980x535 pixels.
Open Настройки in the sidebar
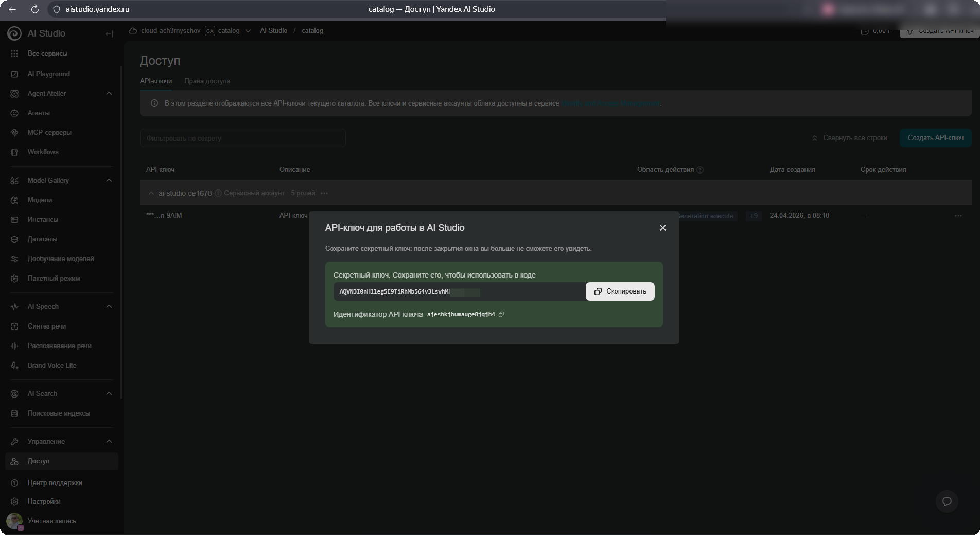coord(44,501)
